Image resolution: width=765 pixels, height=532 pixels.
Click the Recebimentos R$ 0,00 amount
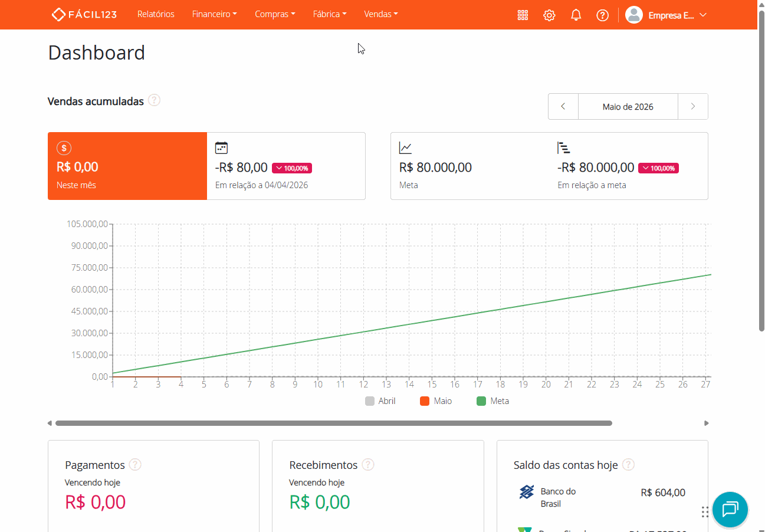pyautogui.click(x=319, y=502)
